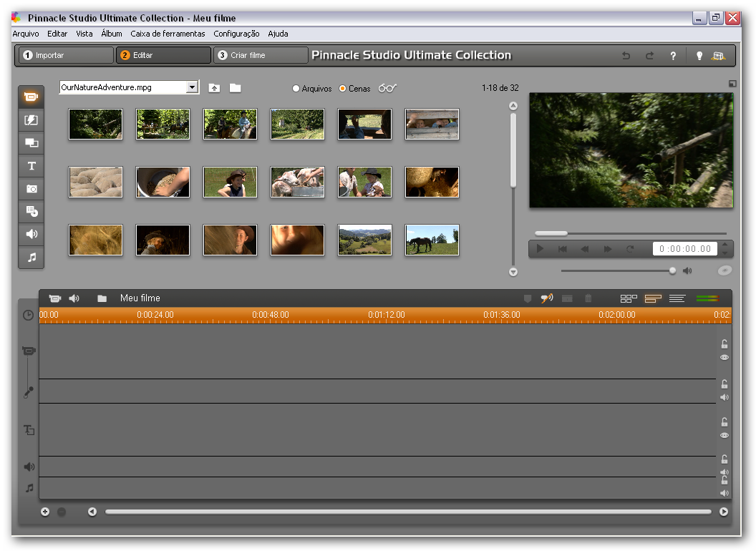Switch to text view of the movie
The height and width of the screenshot is (551, 756).
click(677, 298)
